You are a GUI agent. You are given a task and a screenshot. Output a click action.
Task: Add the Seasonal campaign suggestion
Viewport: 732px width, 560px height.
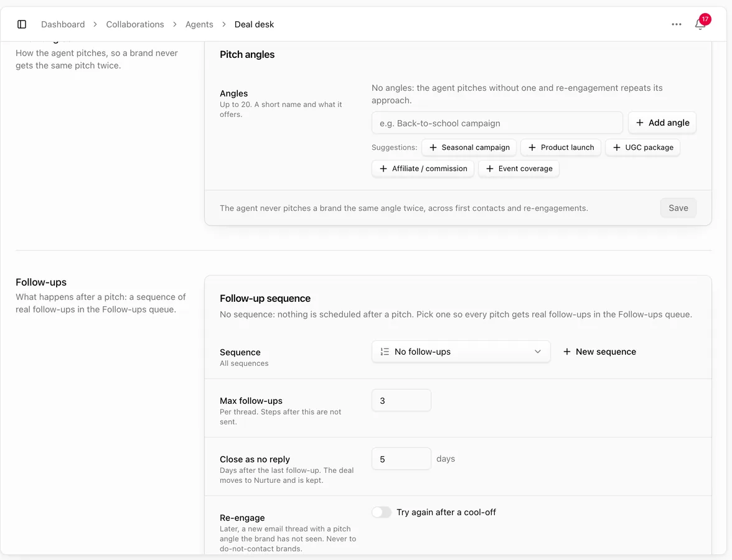(x=469, y=147)
